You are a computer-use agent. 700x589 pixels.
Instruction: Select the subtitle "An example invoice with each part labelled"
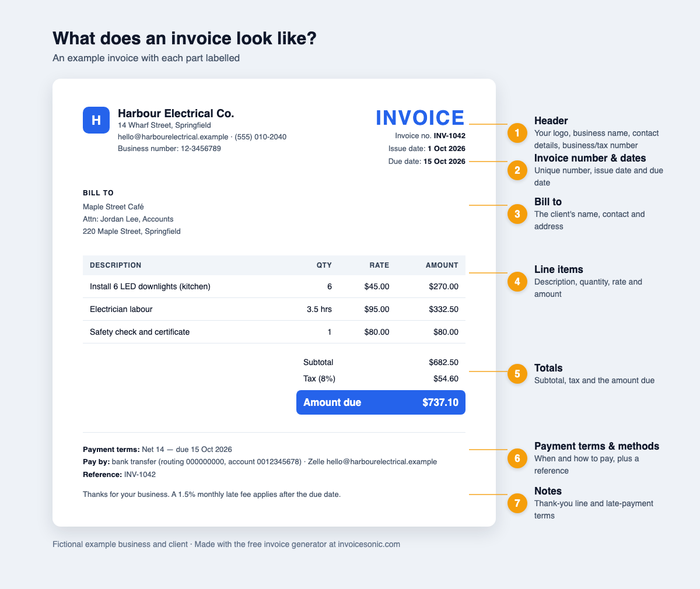(146, 58)
